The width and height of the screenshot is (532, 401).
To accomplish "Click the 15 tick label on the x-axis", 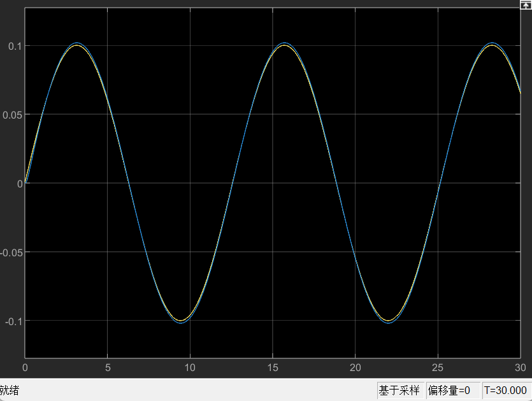I will [x=273, y=368].
